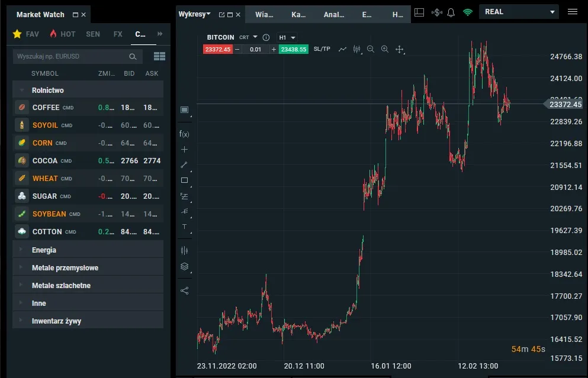The width and height of the screenshot is (588, 378).
Task: Select the Fibonacci retracement tool
Action: point(184,196)
